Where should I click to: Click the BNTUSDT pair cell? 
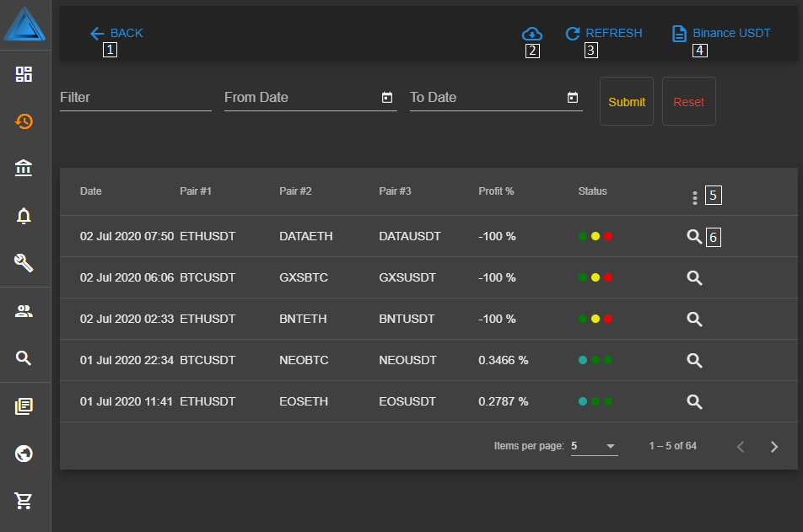407,319
